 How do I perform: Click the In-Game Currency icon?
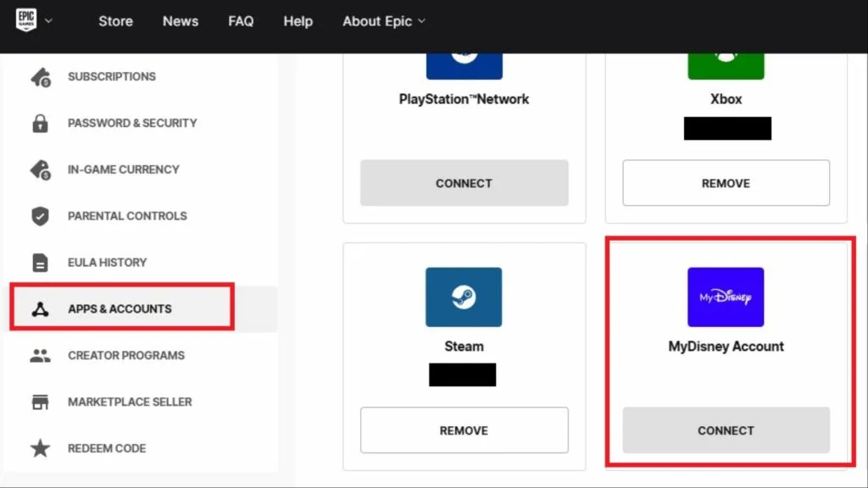coord(41,169)
